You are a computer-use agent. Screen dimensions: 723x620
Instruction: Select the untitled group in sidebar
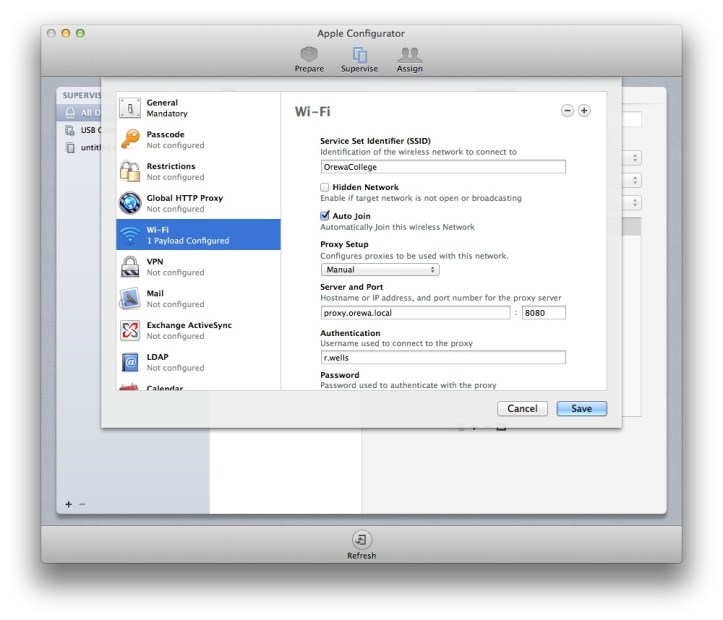pos(79,148)
